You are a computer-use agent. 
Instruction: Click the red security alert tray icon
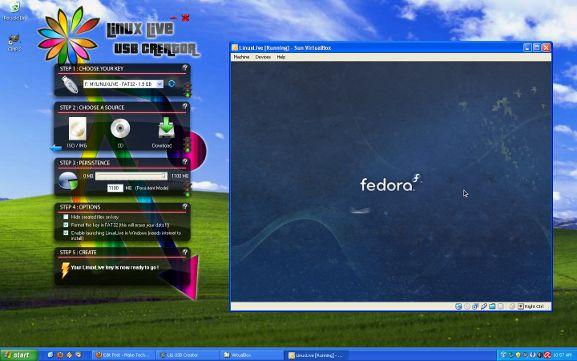(x=547, y=355)
